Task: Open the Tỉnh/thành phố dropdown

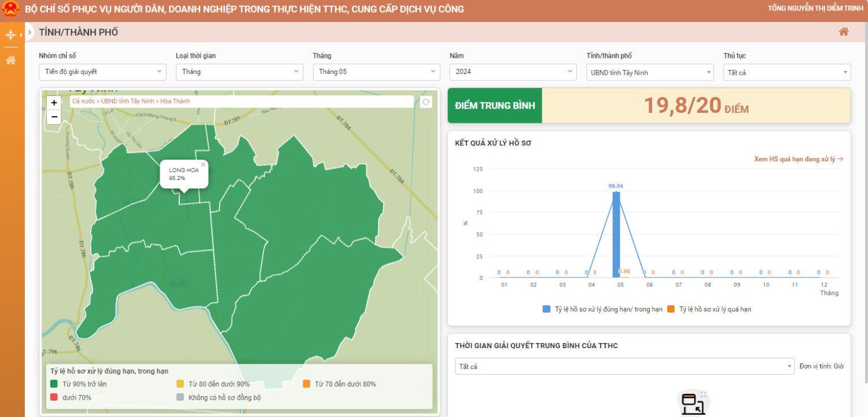Action: (650, 72)
